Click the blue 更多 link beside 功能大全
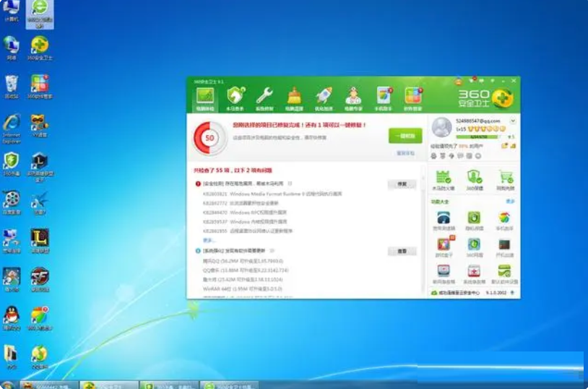 coord(510,201)
